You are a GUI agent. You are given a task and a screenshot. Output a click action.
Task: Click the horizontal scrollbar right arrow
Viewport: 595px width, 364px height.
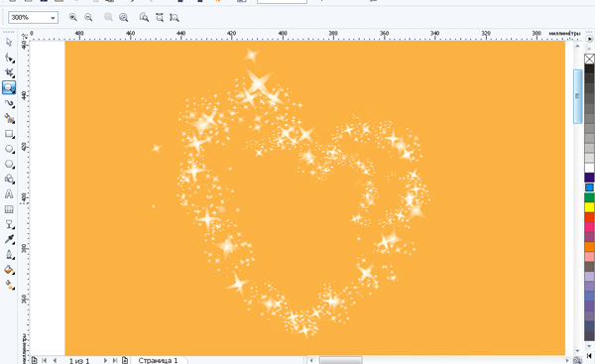[567, 360]
